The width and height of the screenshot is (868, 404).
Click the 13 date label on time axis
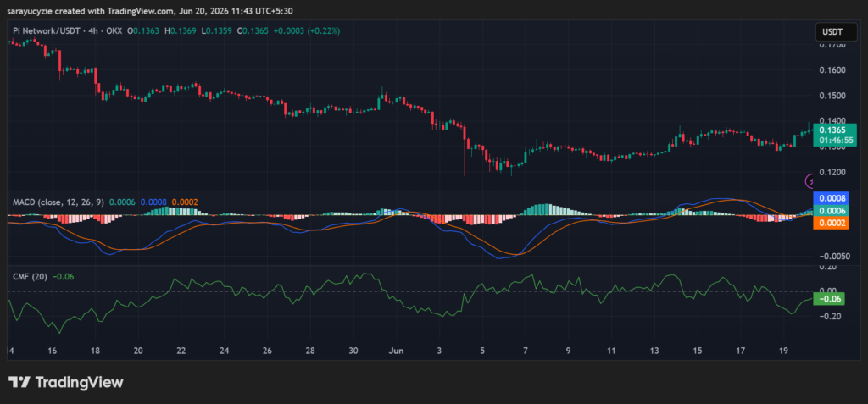[x=654, y=351]
